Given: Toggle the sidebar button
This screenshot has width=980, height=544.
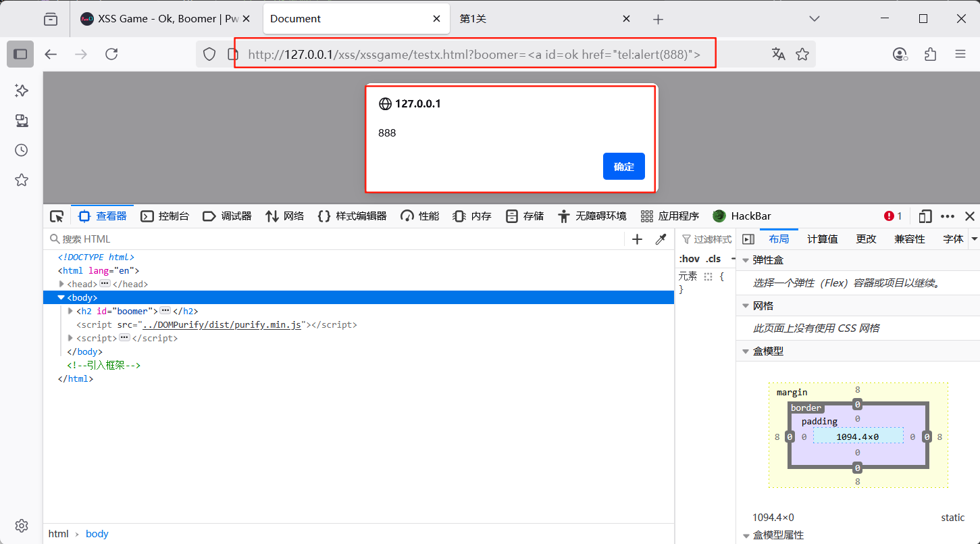Looking at the screenshot, I should coord(20,54).
